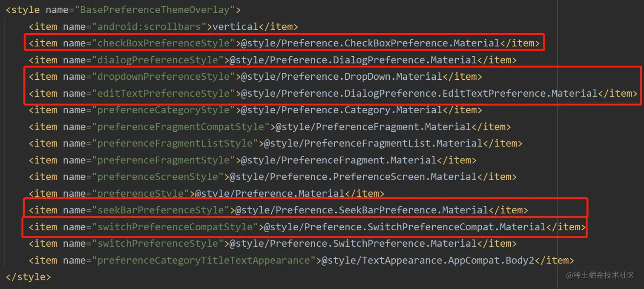Click the @style/Preference.SwitchPreferenceCompat.Material reference
The image size is (644, 289).
click(x=405, y=227)
